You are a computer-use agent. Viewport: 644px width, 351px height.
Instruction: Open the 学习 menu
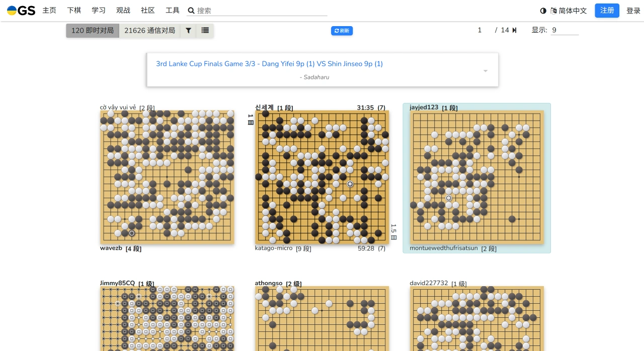(x=99, y=11)
